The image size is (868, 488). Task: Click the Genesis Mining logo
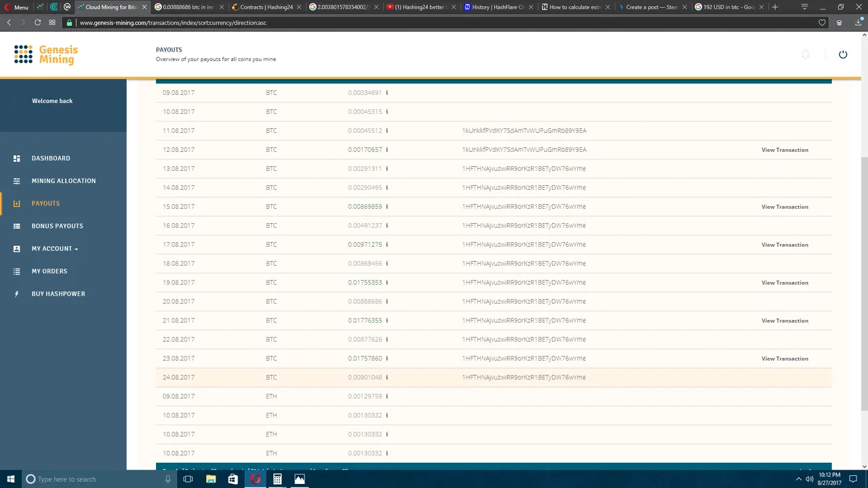pyautogui.click(x=46, y=54)
